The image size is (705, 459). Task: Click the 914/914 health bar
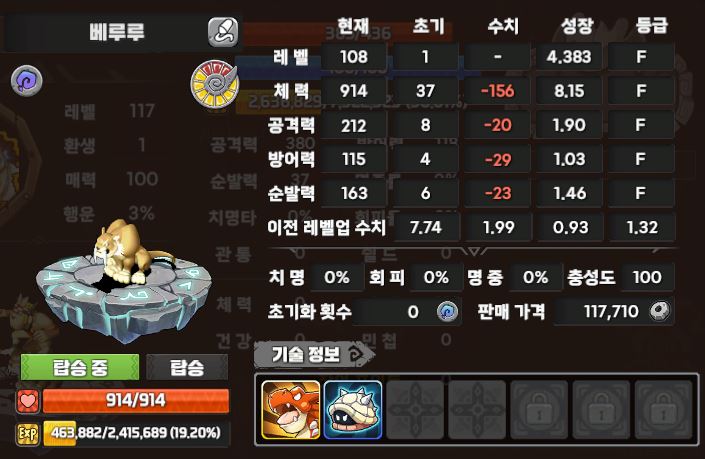pos(136,401)
